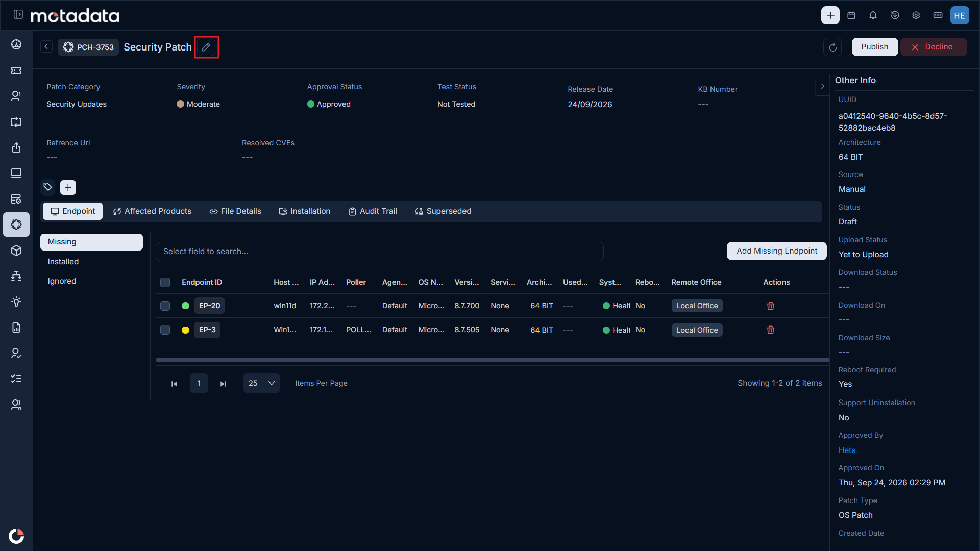Select all endpoints header checkbox
980x551 pixels.
pyautogui.click(x=165, y=282)
